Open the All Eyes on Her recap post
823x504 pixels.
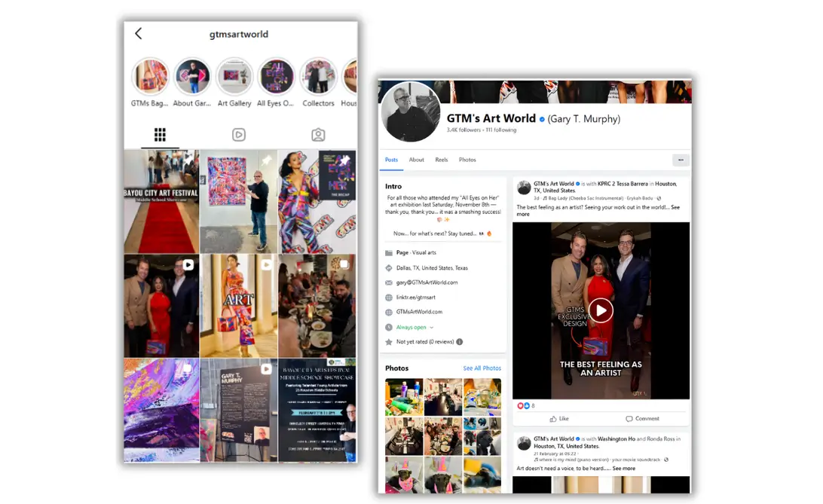317,201
